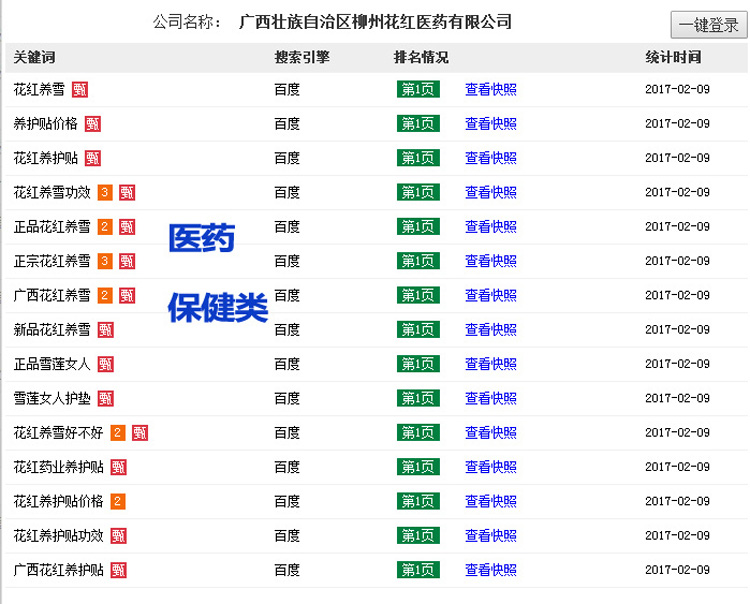750x604 pixels.
Task: Click orange 2 badge beside 花红养护贴价格
Action: [x=118, y=502]
